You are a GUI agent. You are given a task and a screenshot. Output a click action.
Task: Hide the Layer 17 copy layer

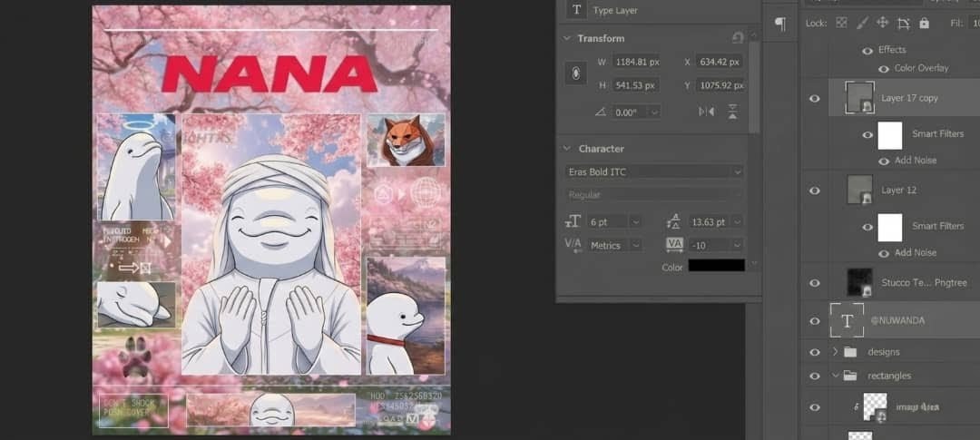(x=814, y=98)
